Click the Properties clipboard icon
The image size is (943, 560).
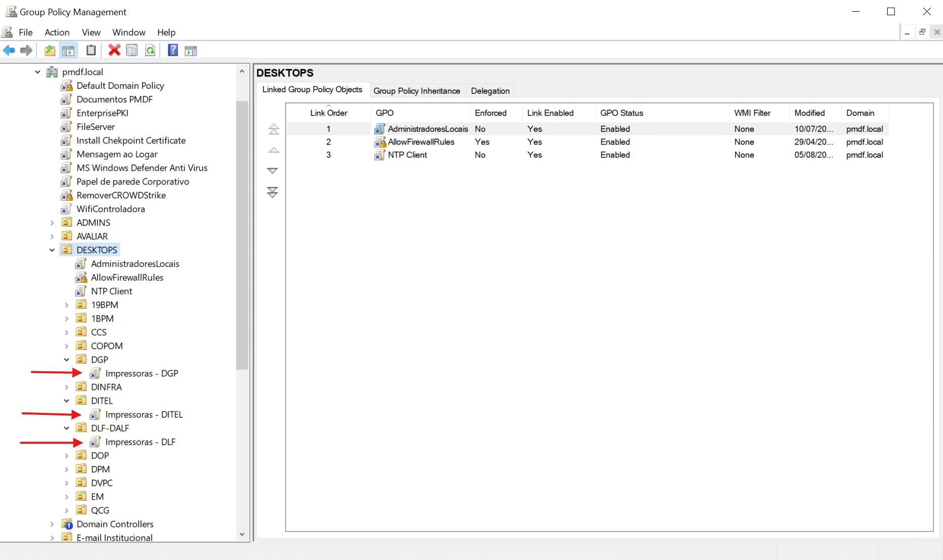click(90, 50)
